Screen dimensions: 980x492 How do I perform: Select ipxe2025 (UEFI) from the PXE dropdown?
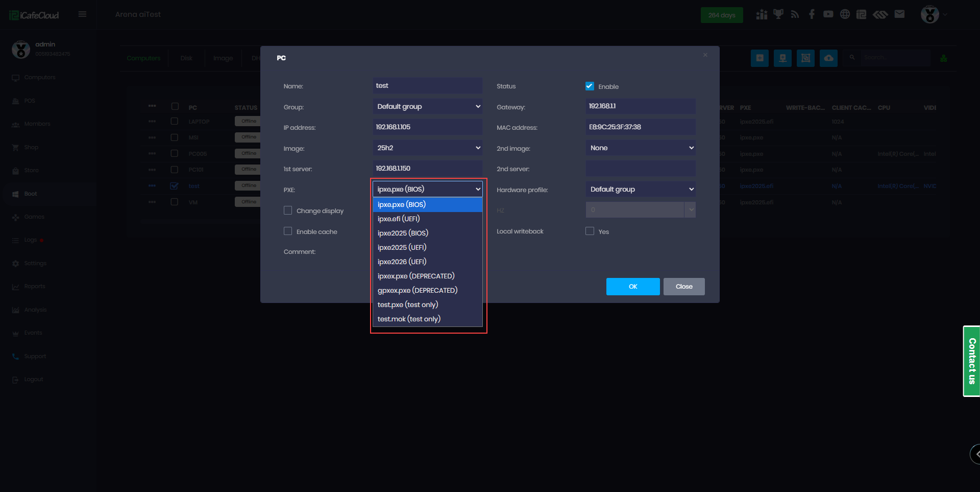(x=402, y=247)
